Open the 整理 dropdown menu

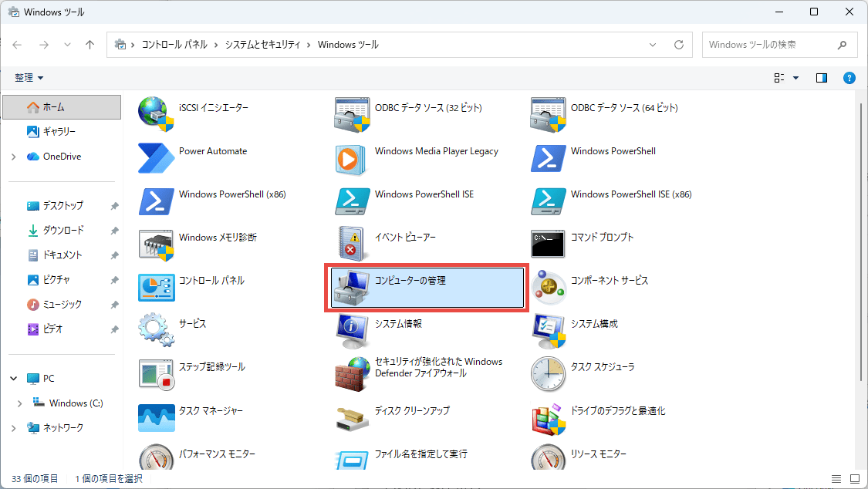tap(29, 78)
